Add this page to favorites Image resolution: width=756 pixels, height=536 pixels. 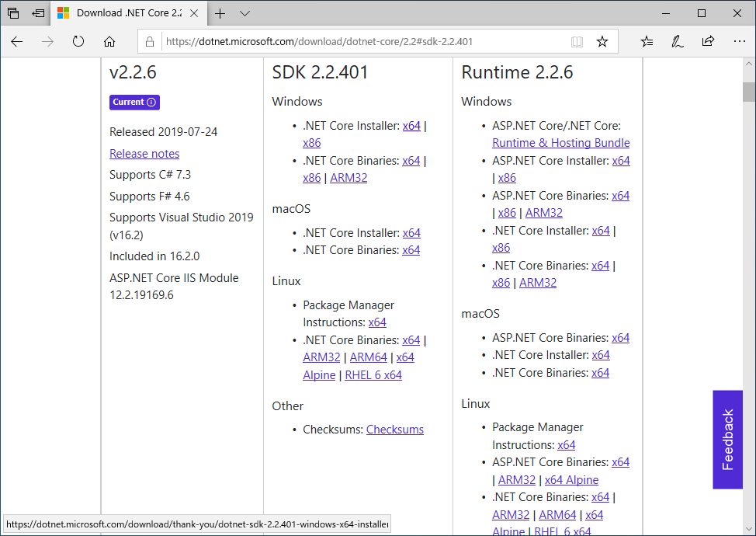pos(602,41)
